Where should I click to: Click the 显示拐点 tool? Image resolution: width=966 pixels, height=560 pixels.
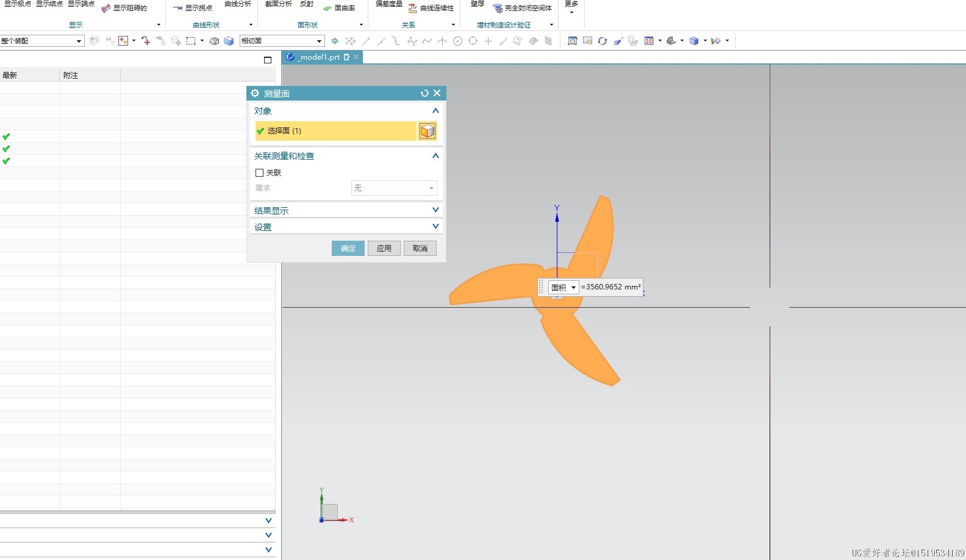point(193,8)
